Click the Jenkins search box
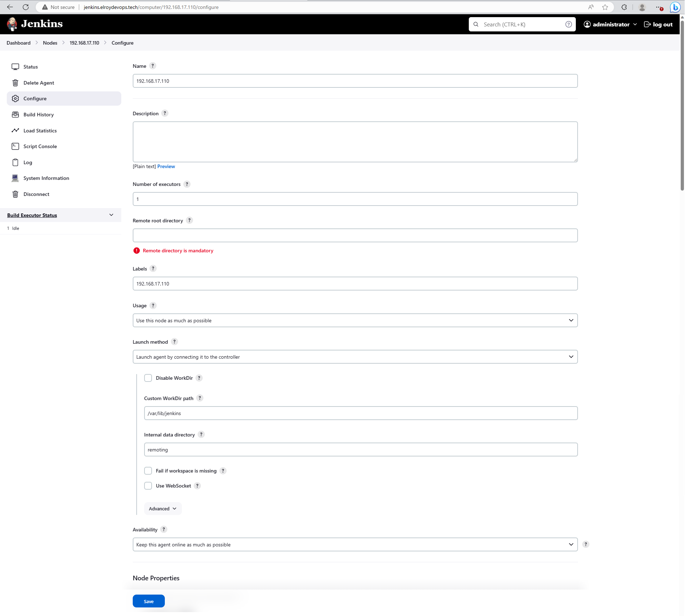 (x=522, y=24)
